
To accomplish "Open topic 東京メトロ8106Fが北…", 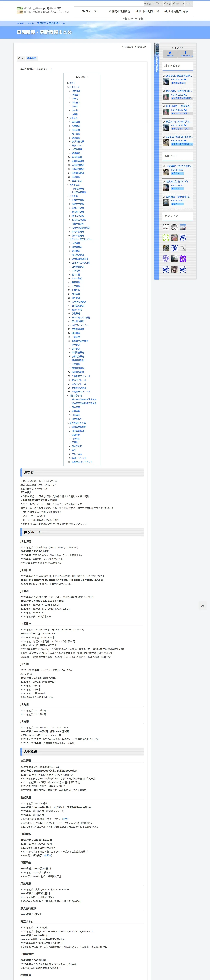I will tap(178, 121).
